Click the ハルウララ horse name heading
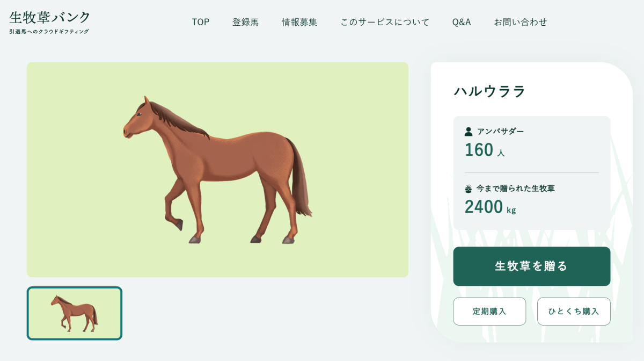644x361 pixels. (x=489, y=91)
